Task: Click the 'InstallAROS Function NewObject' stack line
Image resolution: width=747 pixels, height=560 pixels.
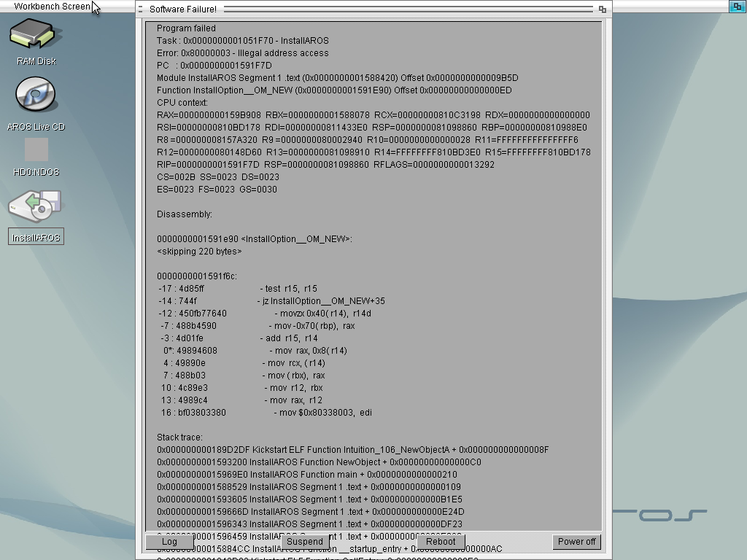Action: [x=319, y=462]
